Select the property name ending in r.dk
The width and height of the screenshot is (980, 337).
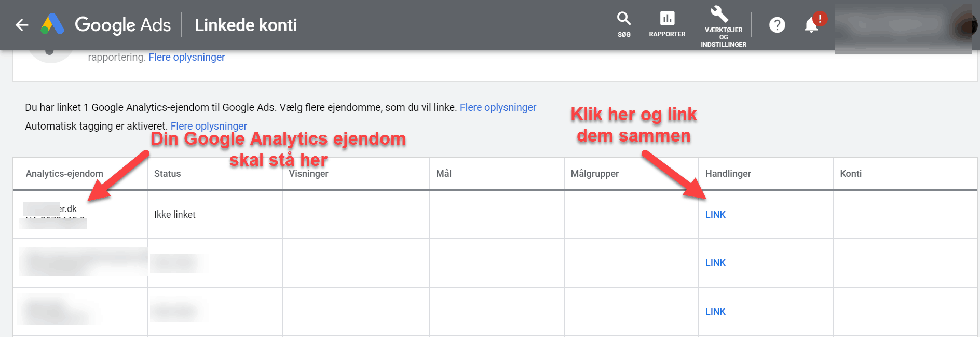[50, 208]
